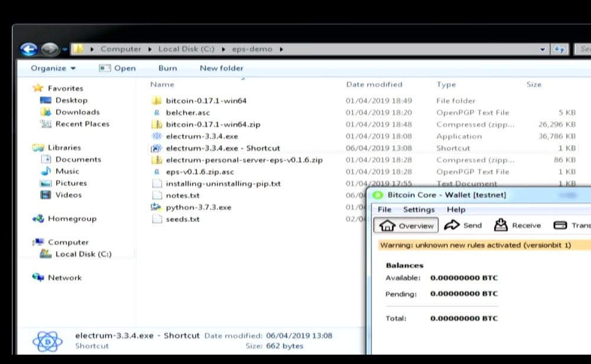Select python-3.7.3.exe installer icon
Screen dimensions: 591x364
[156, 207]
